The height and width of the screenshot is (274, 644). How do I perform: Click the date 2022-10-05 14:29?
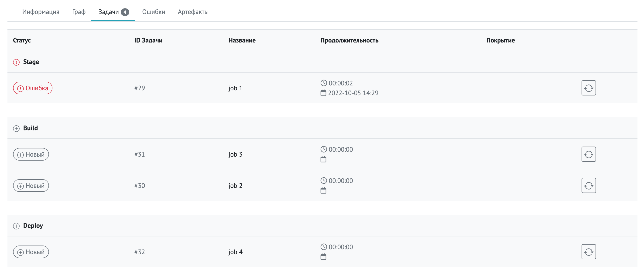(353, 93)
